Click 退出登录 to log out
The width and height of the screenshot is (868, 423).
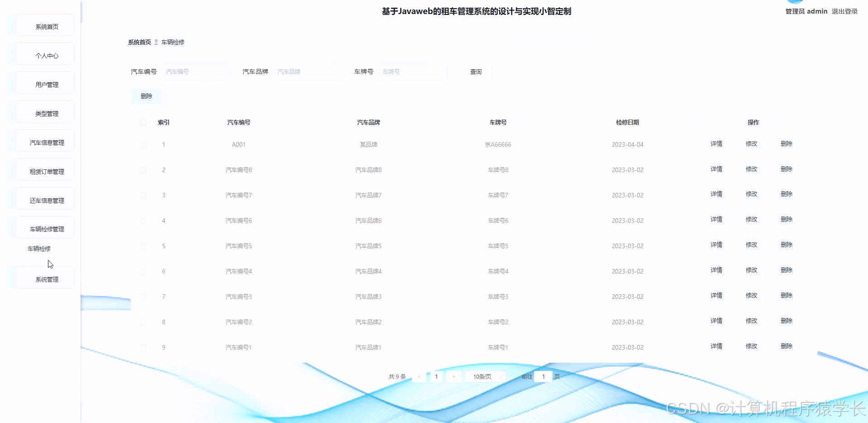pos(844,11)
